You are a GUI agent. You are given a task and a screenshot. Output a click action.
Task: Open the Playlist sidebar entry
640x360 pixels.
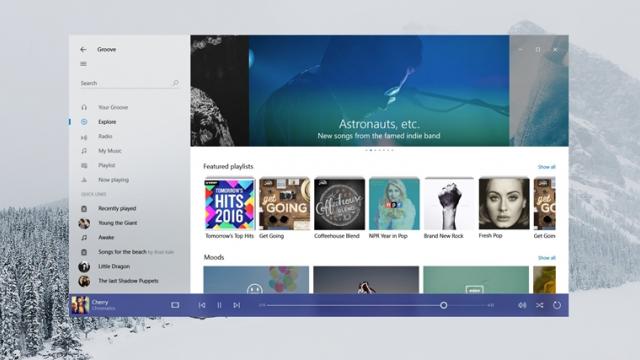106,165
